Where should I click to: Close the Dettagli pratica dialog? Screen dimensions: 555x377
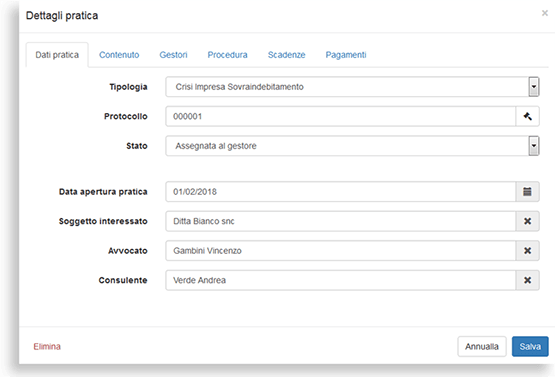pyautogui.click(x=545, y=13)
